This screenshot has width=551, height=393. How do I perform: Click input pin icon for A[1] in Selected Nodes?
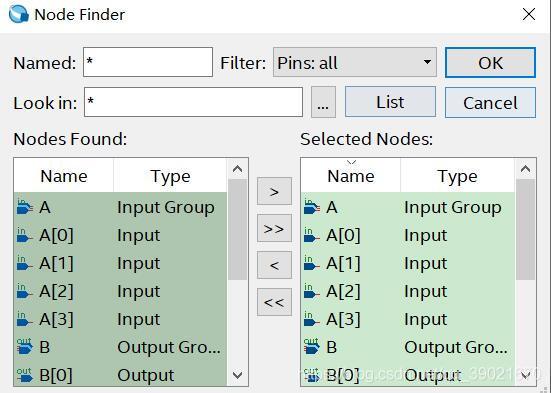311,263
